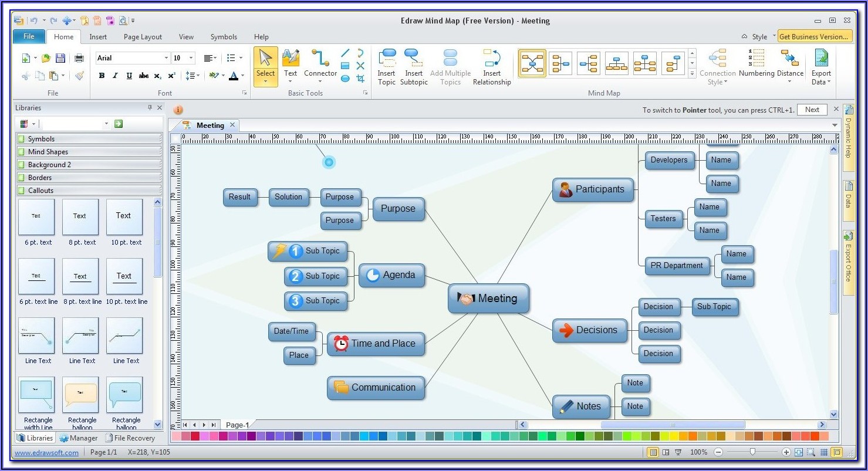Expand the Mind Shapes library section
Viewport: 868px width, 471px height.
pos(88,152)
